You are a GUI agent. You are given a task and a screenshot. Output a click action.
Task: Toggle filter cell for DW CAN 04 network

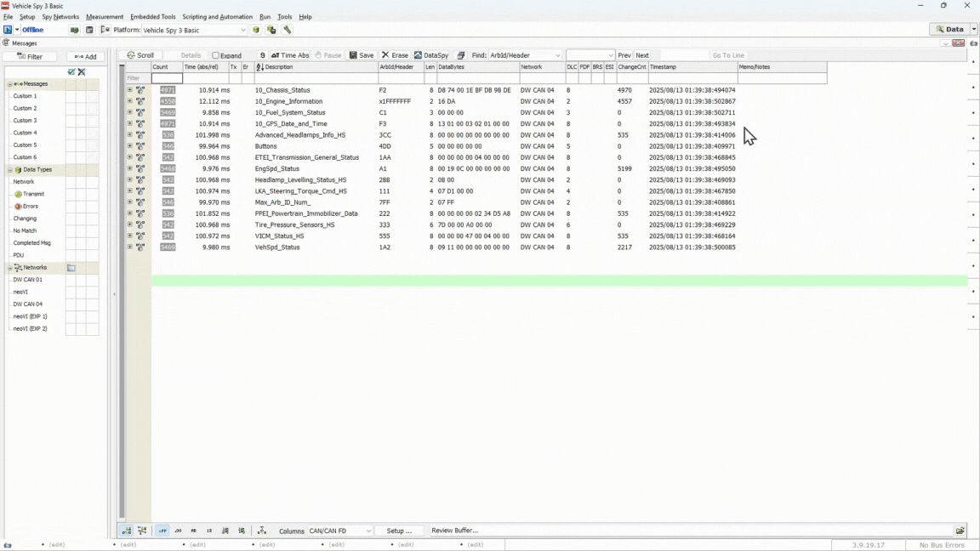pyautogui.click(x=71, y=304)
